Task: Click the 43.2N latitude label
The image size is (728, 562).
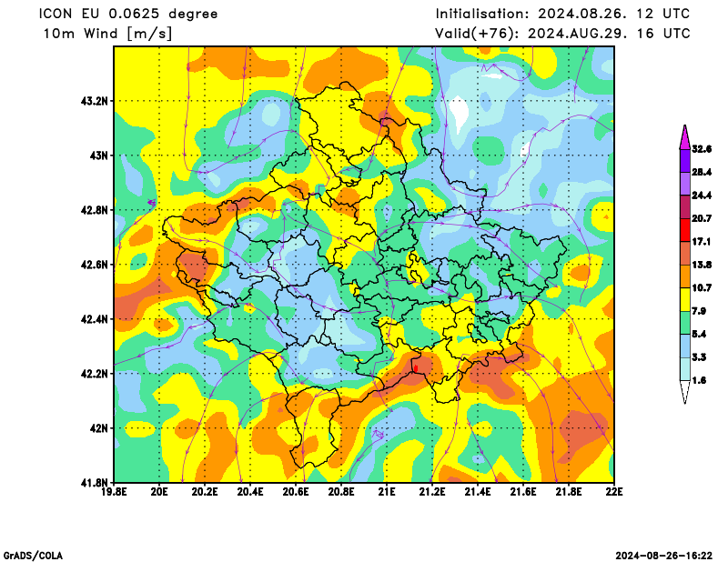Action: click(x=95, y=101)
